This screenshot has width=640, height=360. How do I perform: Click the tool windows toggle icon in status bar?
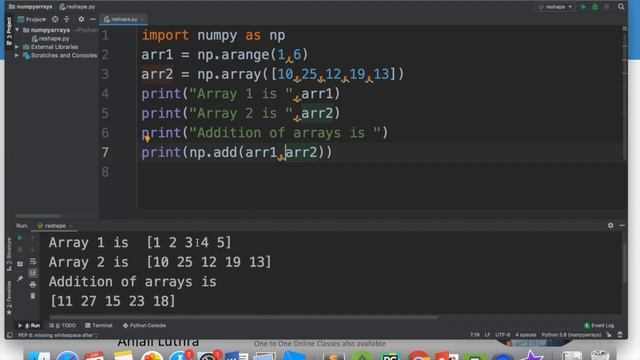click(10, 335)
